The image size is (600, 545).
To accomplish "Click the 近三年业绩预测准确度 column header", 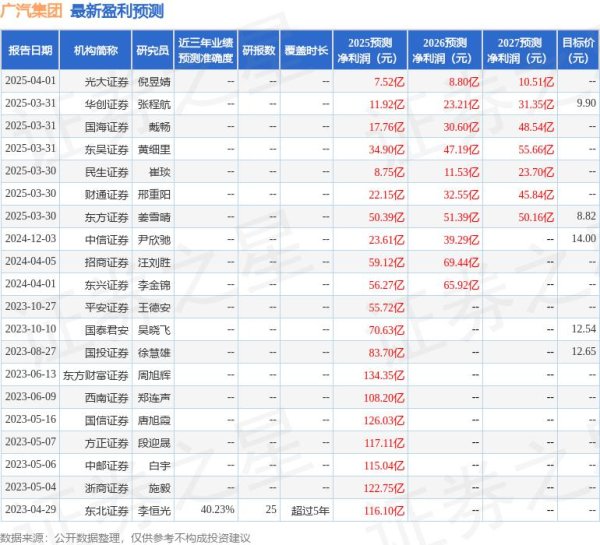I will (206, 51).
